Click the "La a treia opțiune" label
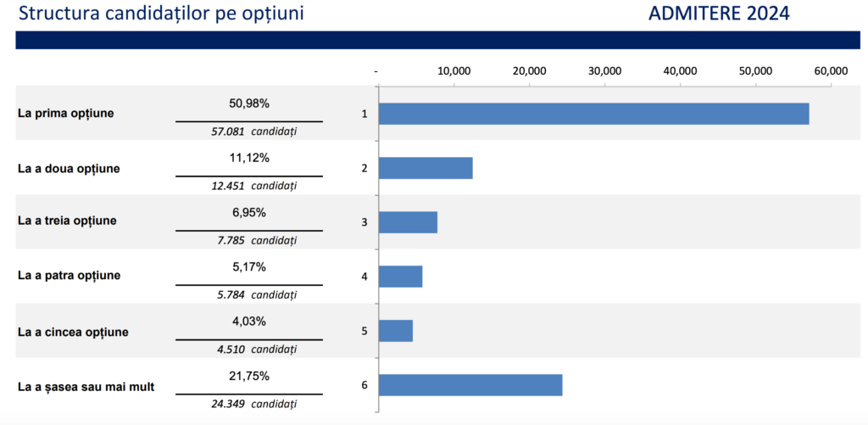 point(67,221)
